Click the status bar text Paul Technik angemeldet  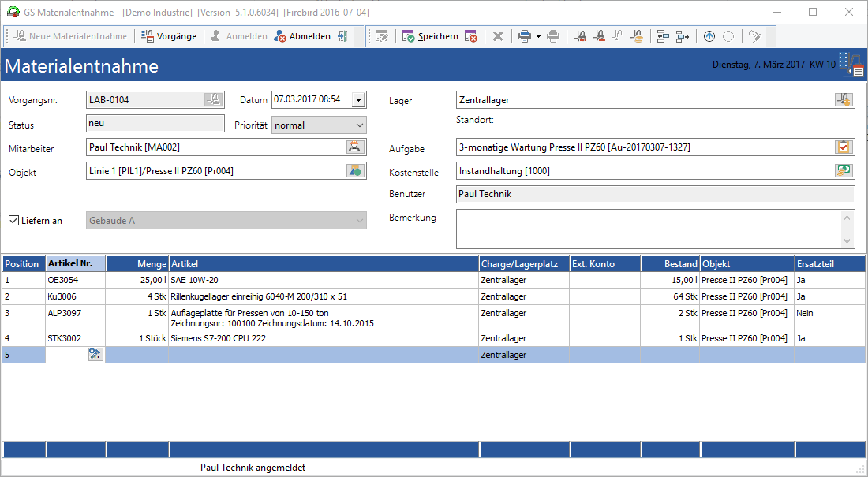[253, 468]
